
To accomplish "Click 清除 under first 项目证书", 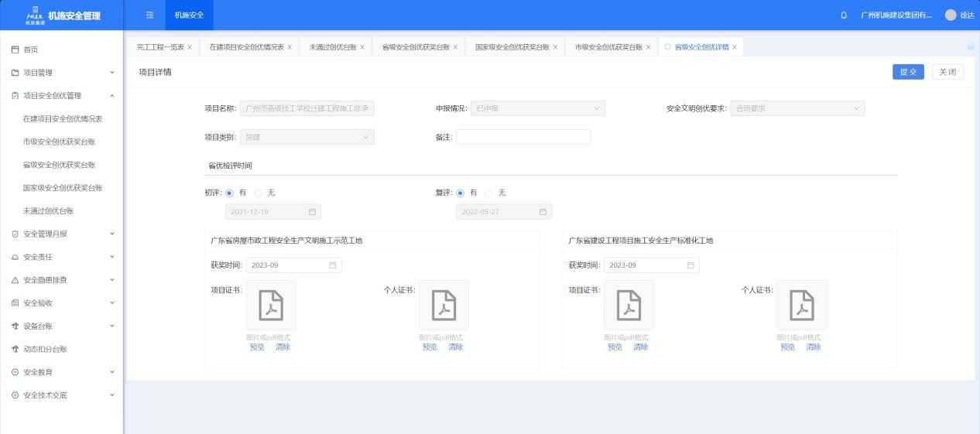I will tap(283, 347).
